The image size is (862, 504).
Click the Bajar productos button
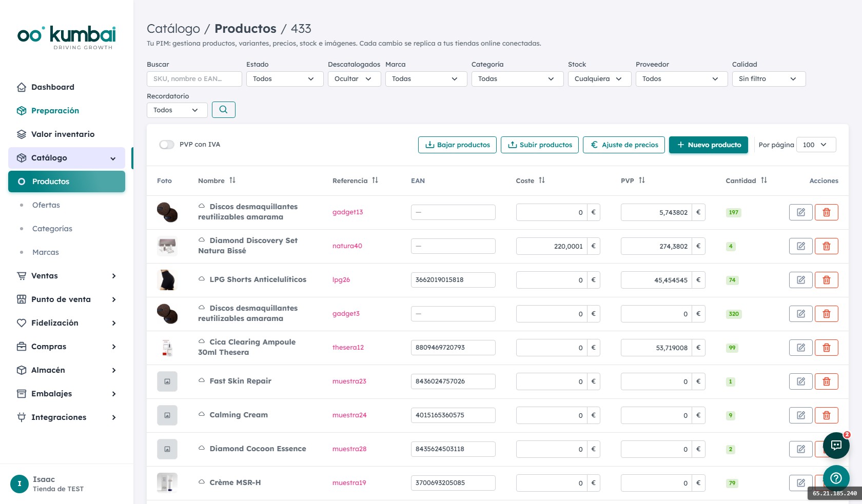point(457,145)
